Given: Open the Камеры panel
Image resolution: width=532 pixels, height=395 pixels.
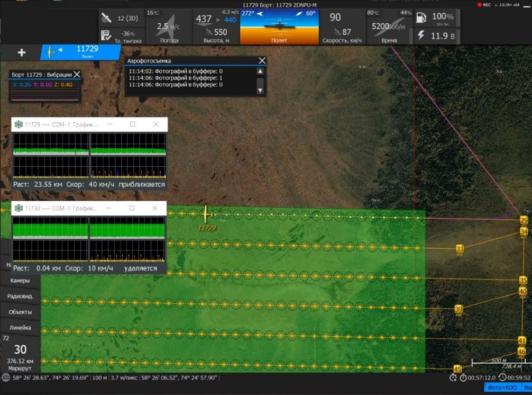Looking at the screenshot, I should point(20,281).
